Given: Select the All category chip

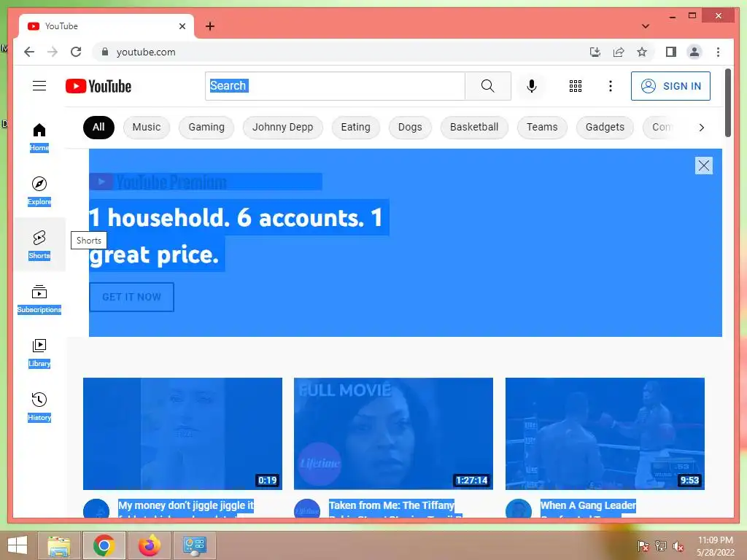Looking at the screenshot, I should click(x=98, y=127).
